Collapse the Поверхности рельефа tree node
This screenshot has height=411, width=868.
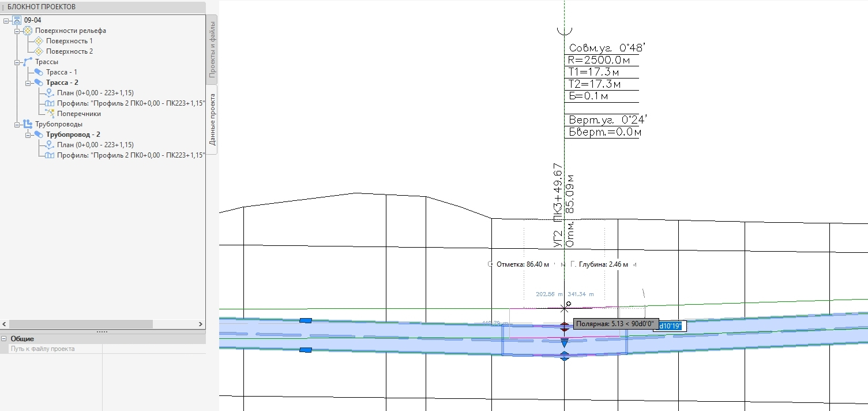17,31
